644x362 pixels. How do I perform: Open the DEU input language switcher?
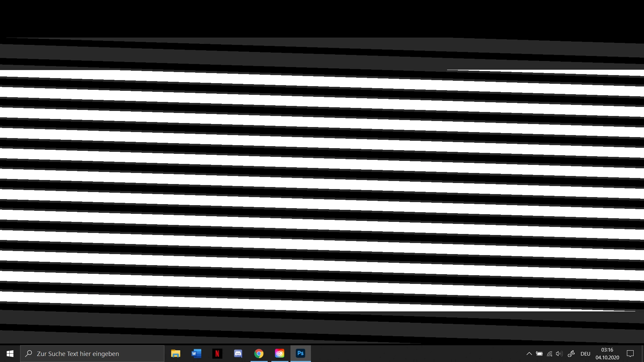click(585, 354)
